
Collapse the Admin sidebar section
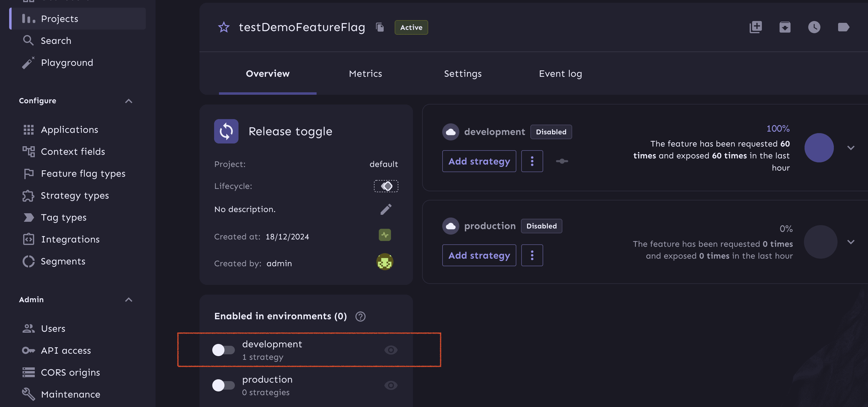[128, 299]
